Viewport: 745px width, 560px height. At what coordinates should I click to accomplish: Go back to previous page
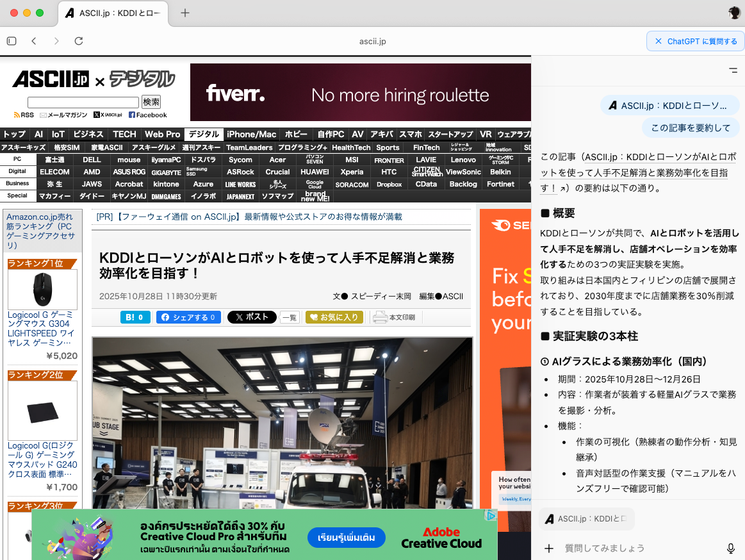[x=34, y=41]
